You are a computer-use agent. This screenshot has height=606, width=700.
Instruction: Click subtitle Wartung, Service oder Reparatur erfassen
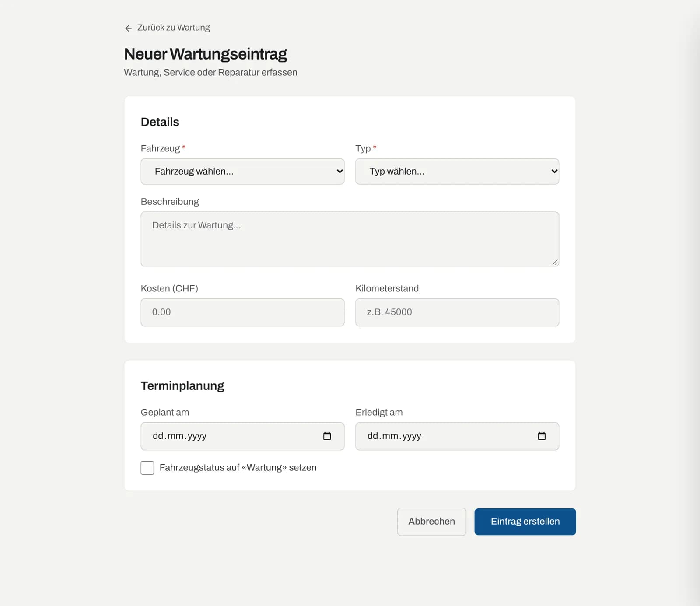[210, 73]
